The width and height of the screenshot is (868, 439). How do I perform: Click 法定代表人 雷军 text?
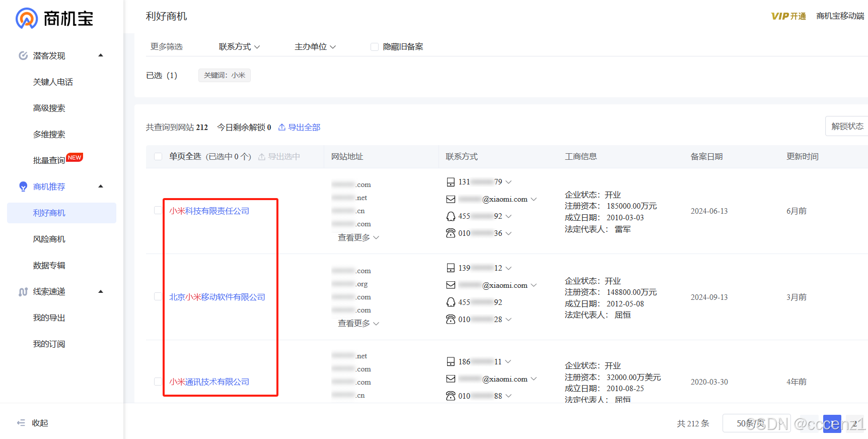tap(598, 229)
